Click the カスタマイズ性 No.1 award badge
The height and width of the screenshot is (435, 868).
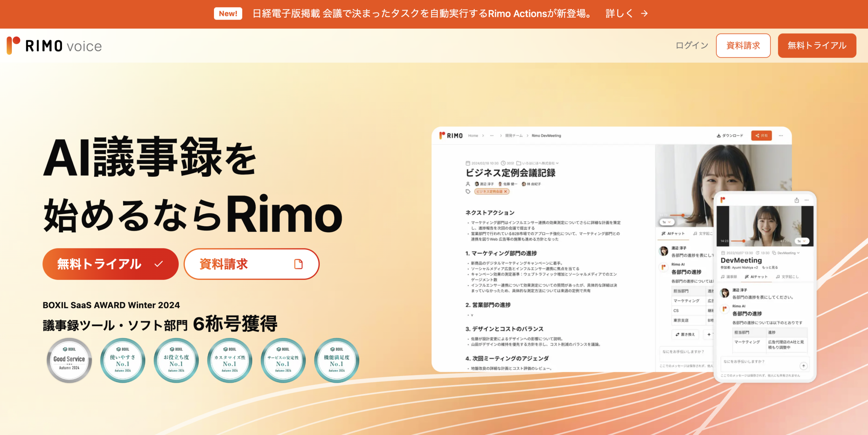tap(230, 360)
